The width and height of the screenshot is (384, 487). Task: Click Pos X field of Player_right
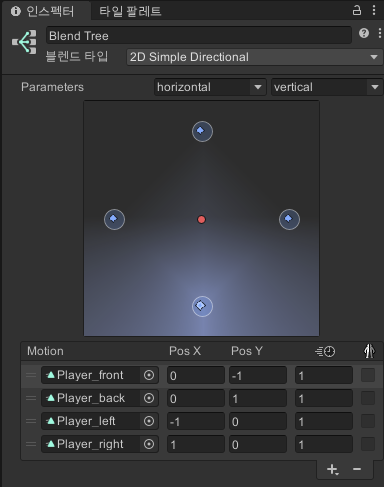click(x=196, y=444)
